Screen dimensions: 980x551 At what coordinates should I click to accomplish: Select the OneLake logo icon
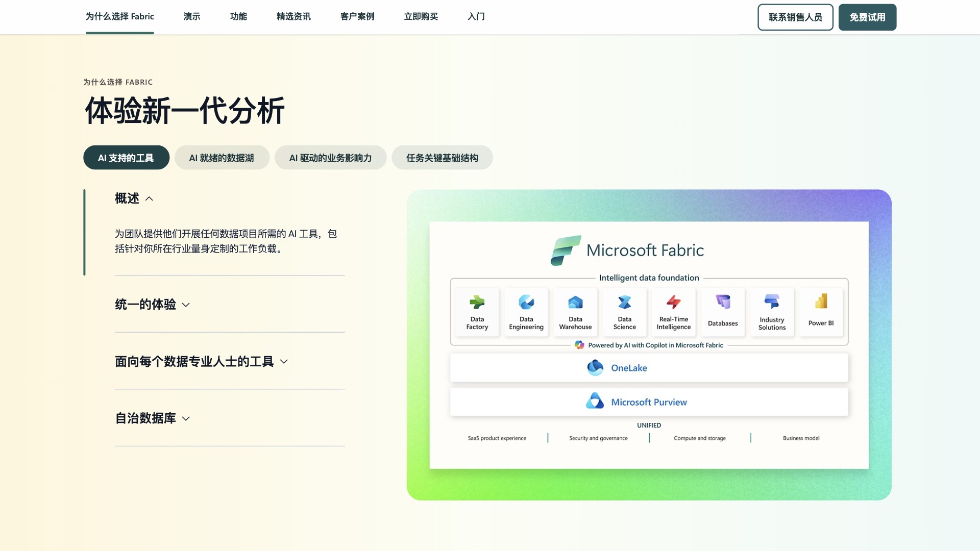coord(596,367)
